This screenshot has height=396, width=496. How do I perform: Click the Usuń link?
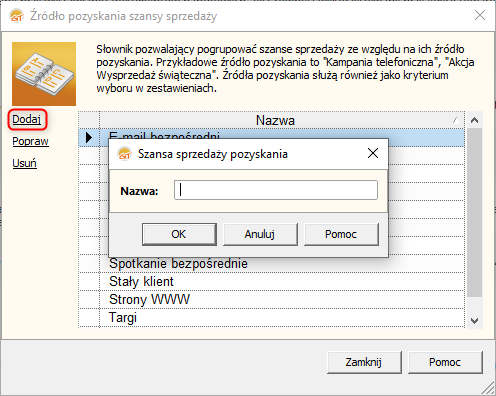point(24,163)
